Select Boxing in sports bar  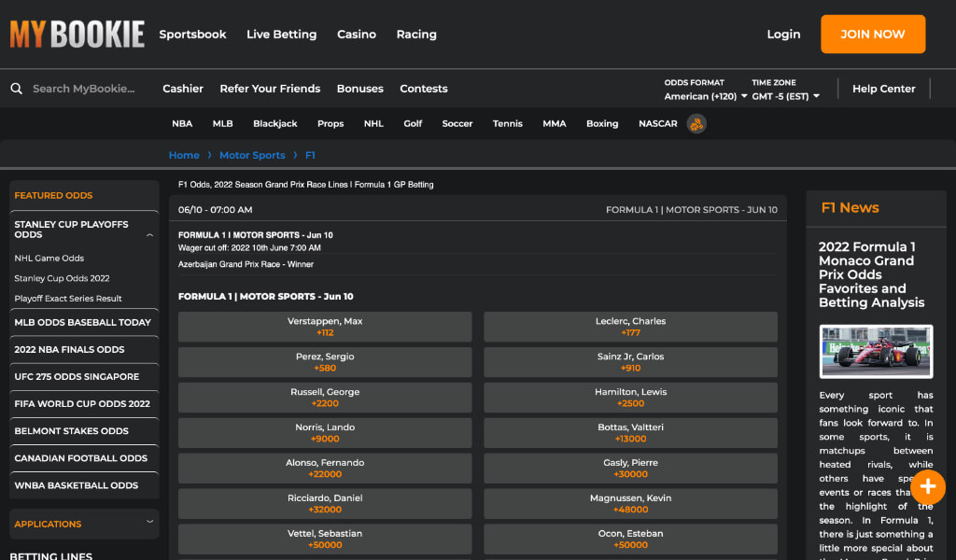(x=602, y=124)
